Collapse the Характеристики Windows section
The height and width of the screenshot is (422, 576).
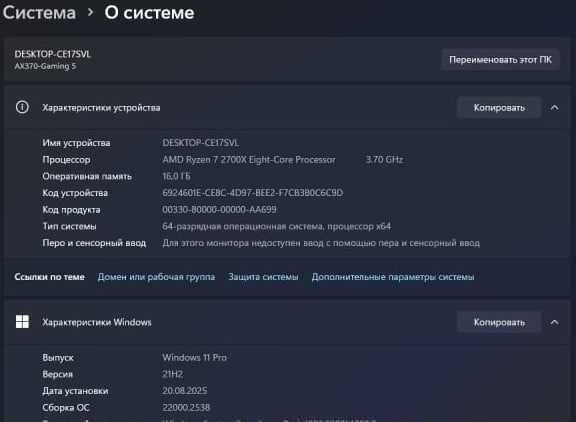tap(554, 322)
